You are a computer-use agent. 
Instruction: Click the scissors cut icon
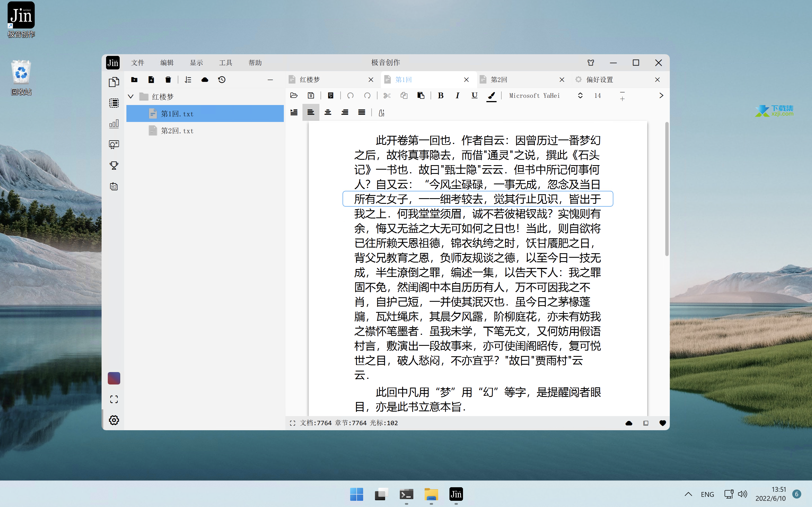387,96
